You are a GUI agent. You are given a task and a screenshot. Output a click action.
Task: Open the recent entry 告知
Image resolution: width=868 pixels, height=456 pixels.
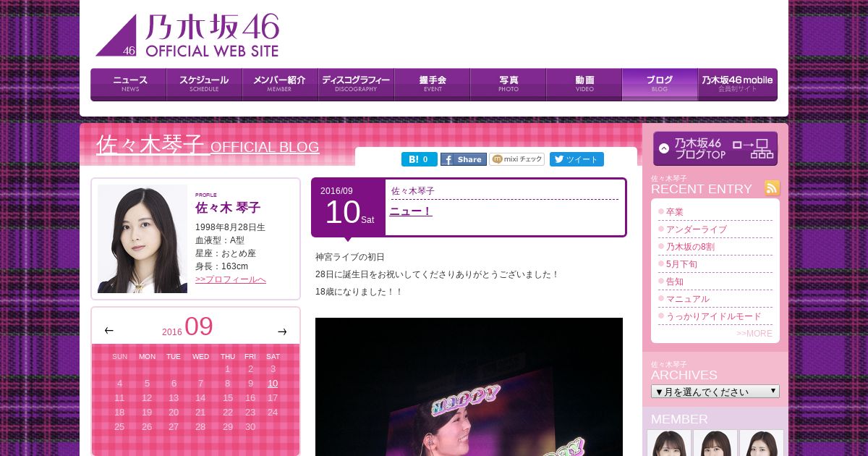(x=675, y=282)
